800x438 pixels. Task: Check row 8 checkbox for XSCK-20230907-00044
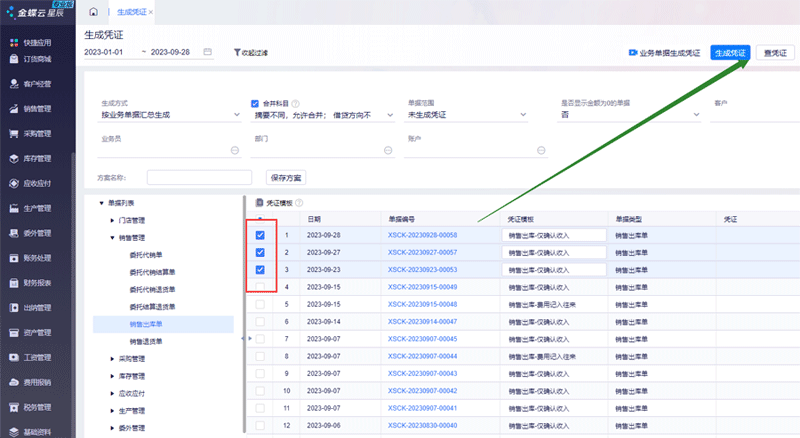(260, 356)
